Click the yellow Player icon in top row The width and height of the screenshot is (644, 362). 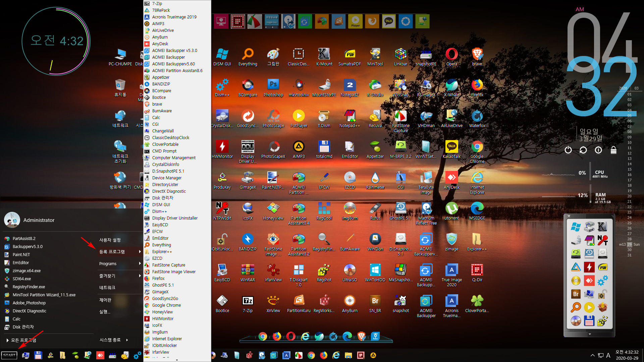pyautogui.click(x=355, y=21)
